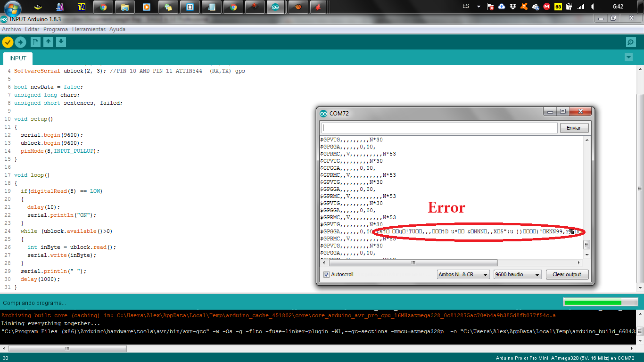
Task: Open the Herramientas menu
Action: 89,29
